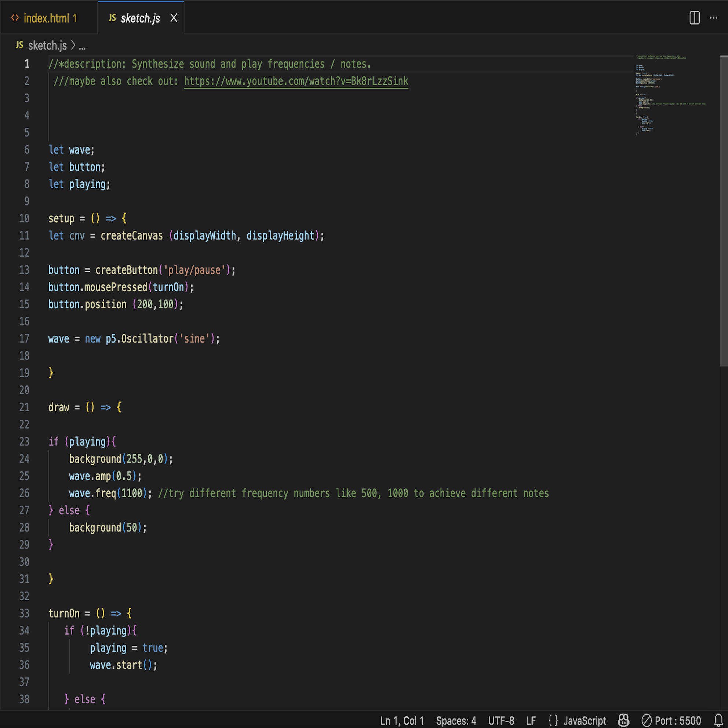Click the vertical editor scrollbar

coord(724,211)
